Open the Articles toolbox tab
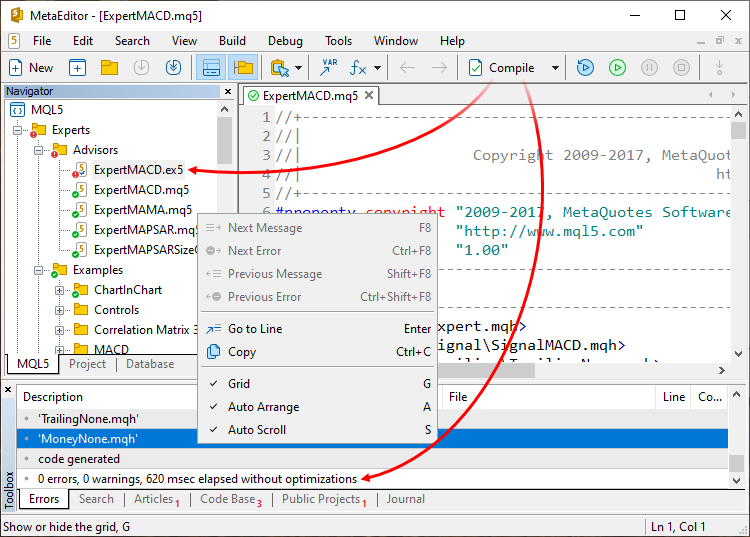The width and height of the screenshot is (750, 537). click(156, 499)
